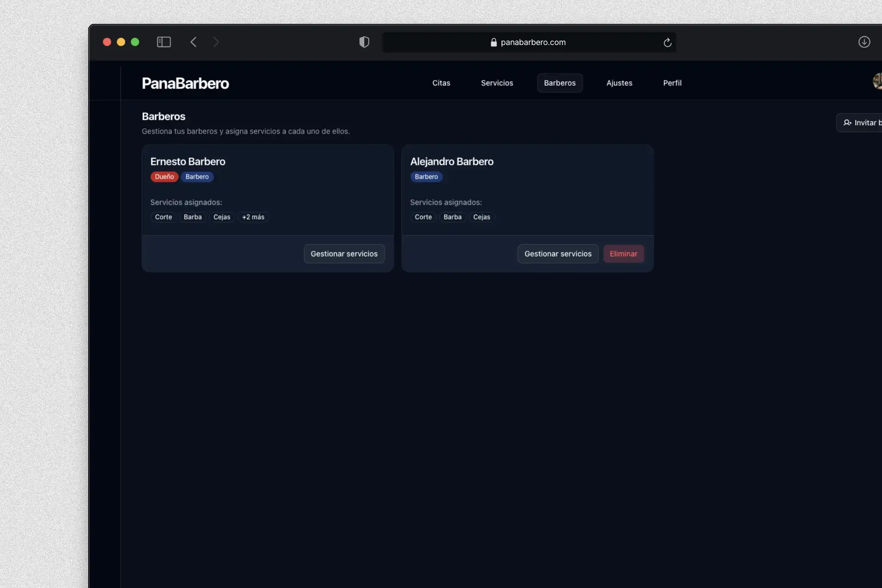The width and height of the screenshot is (882, 588).
Task: Toggle the Safari sidebar icon
Action: point(164,42)
